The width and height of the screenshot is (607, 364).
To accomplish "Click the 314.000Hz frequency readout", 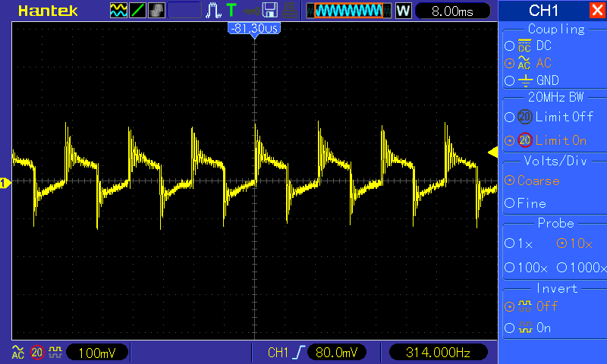I will 438,353.
